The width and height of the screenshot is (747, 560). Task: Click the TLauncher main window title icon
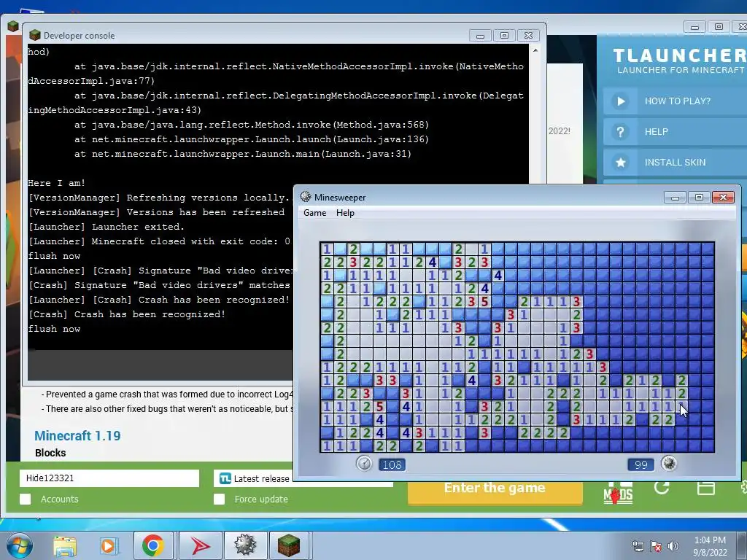click(13, 26)
